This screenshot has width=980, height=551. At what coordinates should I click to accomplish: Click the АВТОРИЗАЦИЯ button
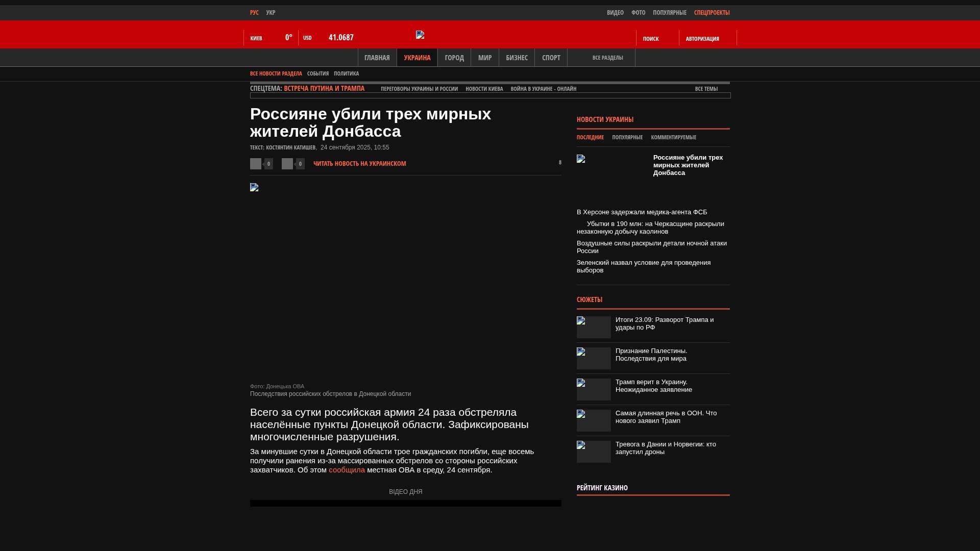click(x=702, y=38)
